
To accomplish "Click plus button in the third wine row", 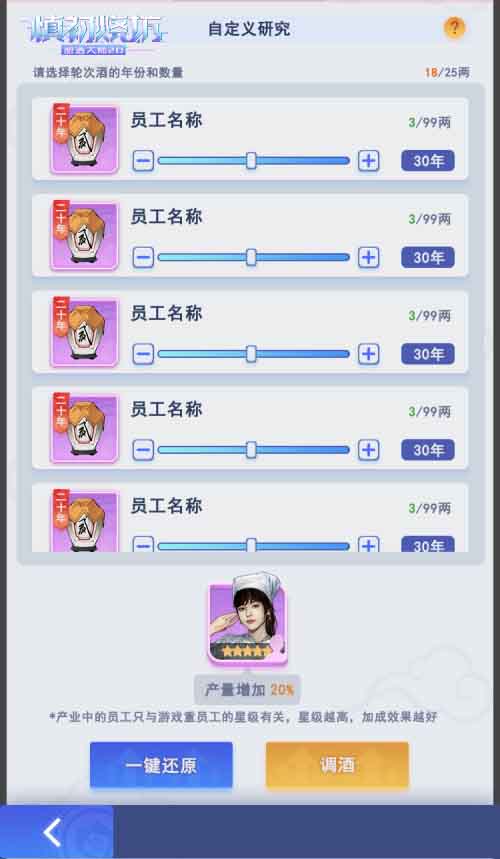I will [369, 354].
